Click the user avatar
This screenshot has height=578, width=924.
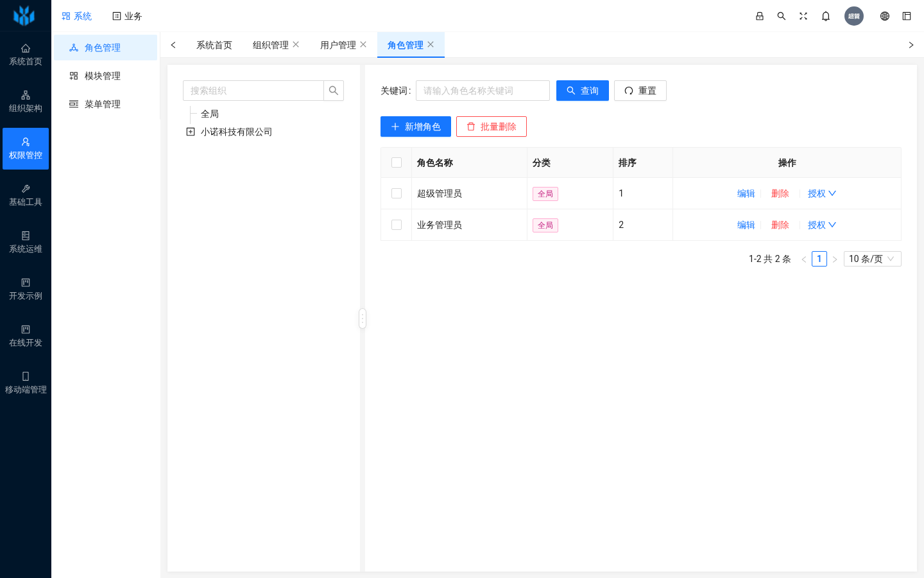coord(854,16)
